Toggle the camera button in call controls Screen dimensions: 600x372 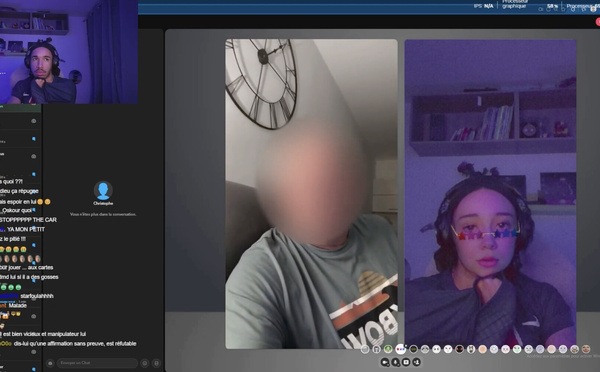385,362
